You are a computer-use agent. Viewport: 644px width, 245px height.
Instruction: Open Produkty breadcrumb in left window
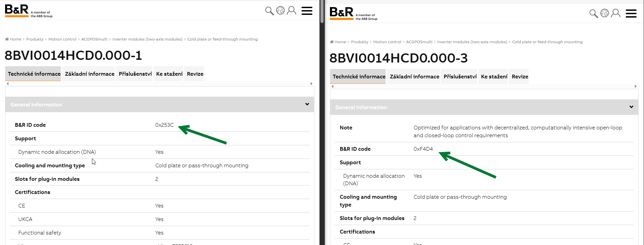tap(35, 39)
